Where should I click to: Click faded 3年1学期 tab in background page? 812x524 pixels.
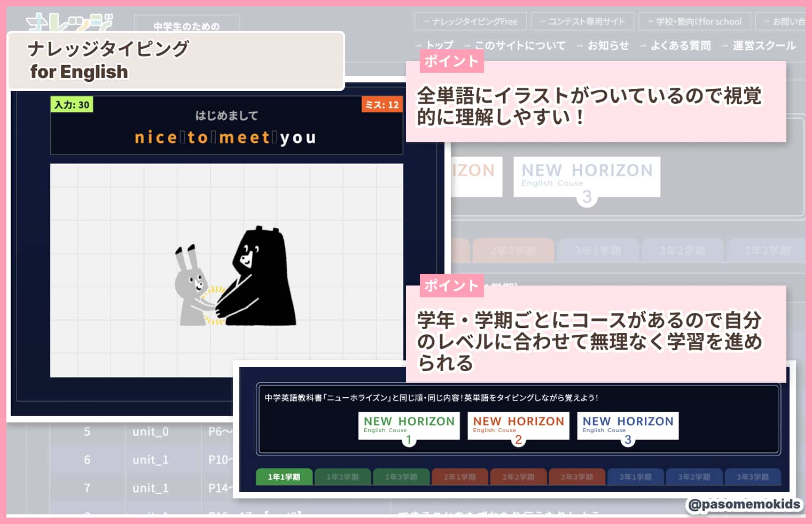click(x=598, y=250)
